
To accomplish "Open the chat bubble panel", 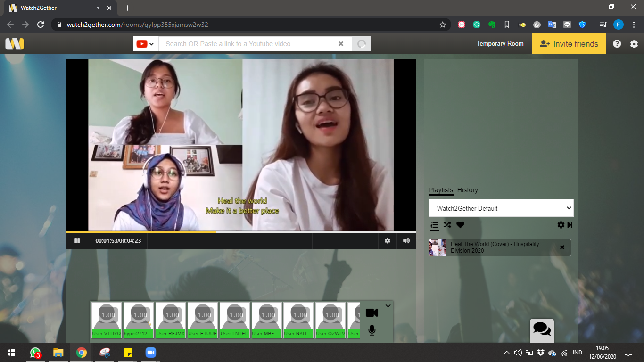I will tap(542, 329).
